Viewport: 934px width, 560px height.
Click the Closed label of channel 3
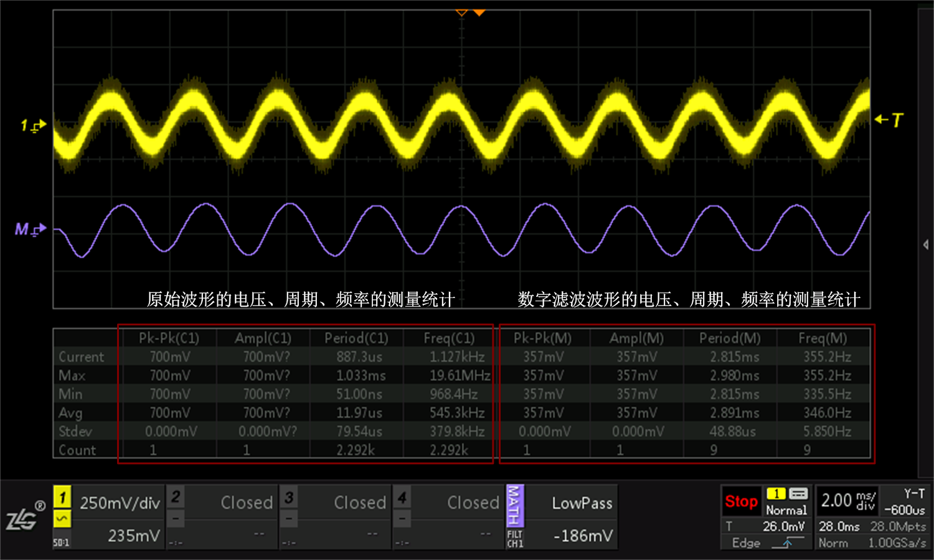[360, 503]
